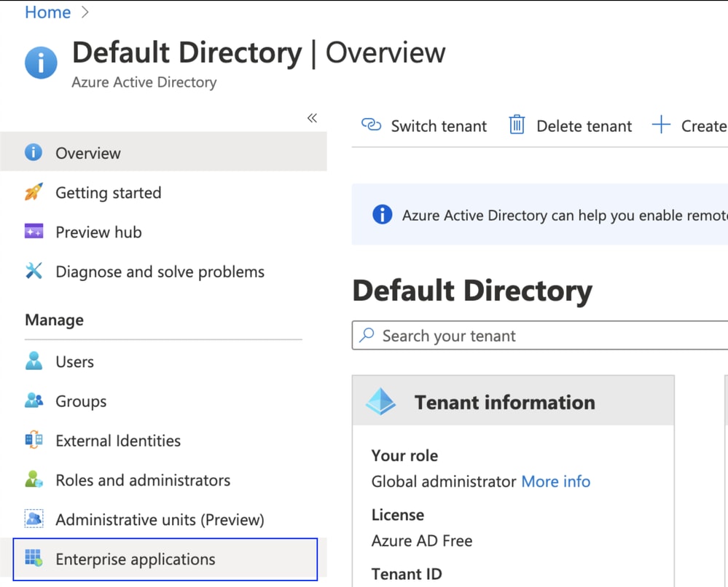Click the Switch tenant link icon
728x587 pixels.
coord(372,125)
